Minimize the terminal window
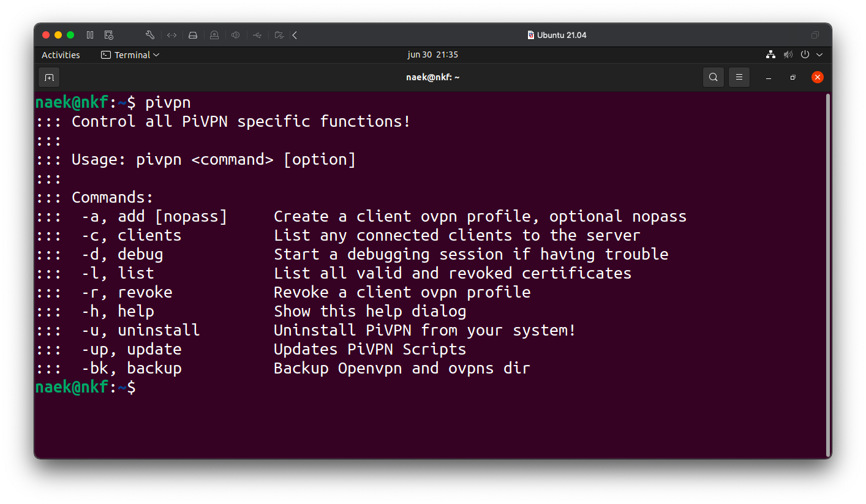Image resolution: width=866 pixels, height=504 pixels. pos(769,78)
